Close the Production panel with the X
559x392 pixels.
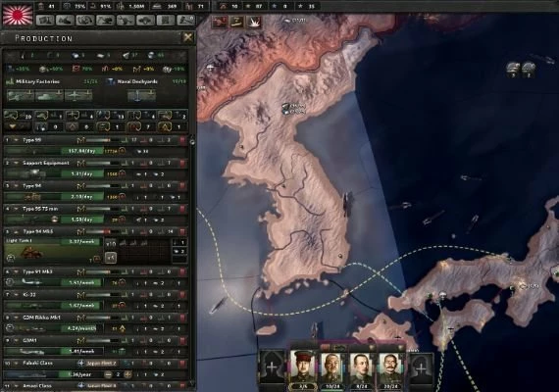point(188,37)
